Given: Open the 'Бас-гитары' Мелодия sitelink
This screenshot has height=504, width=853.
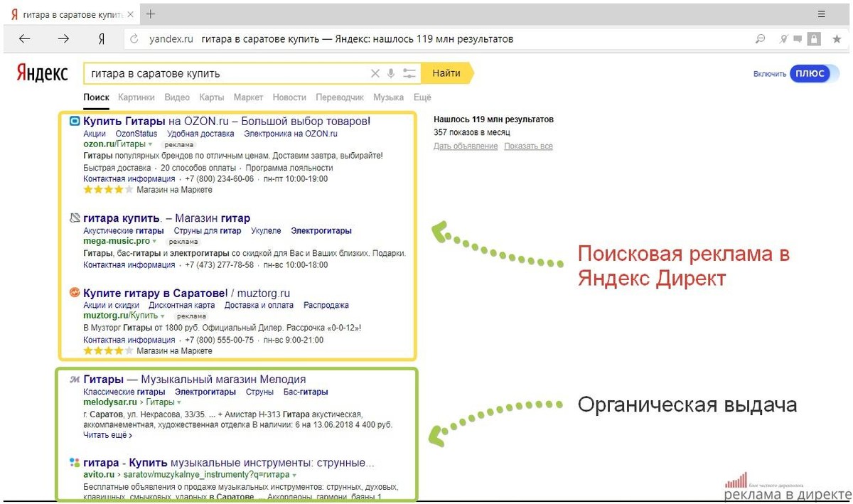Looking at the screenshot, I should tap(306, 392).
